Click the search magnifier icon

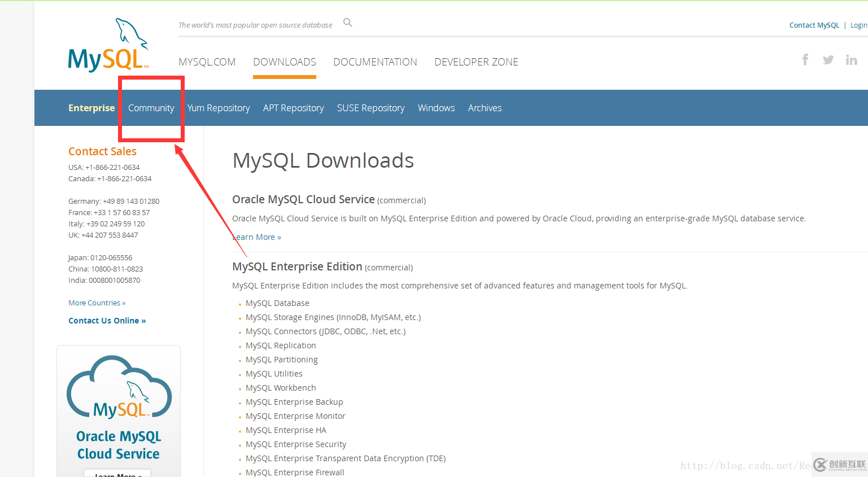point(348,23)
